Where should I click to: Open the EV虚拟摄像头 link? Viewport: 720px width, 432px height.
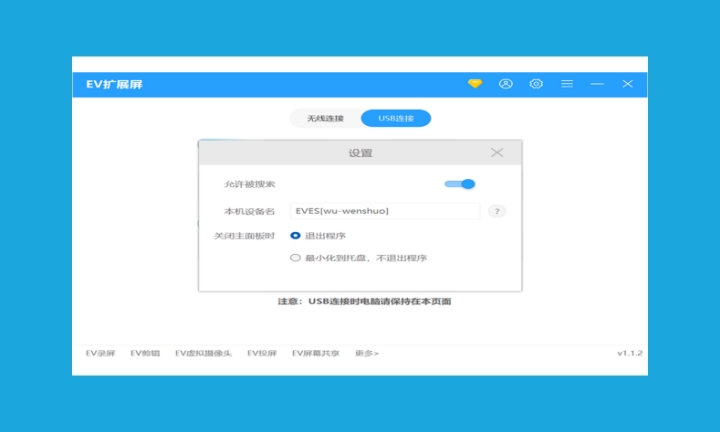tap(203, 353)
